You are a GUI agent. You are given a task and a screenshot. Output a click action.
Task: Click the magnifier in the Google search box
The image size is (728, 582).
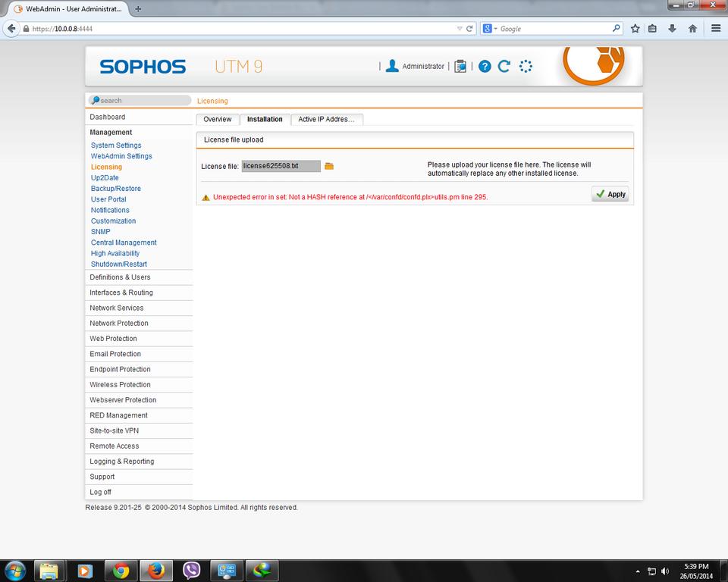[616, 28]
